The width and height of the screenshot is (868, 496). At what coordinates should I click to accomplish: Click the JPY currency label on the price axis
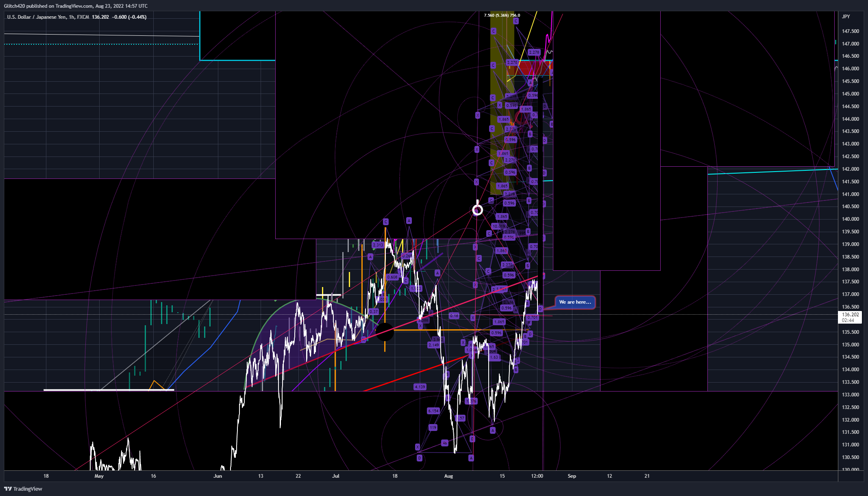click(846, 17)
